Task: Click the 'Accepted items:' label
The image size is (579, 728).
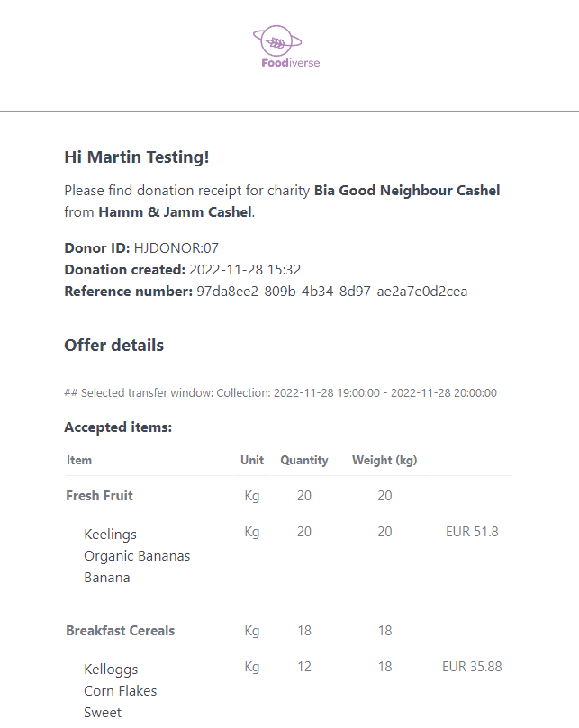Action: (x=118, y=427)
